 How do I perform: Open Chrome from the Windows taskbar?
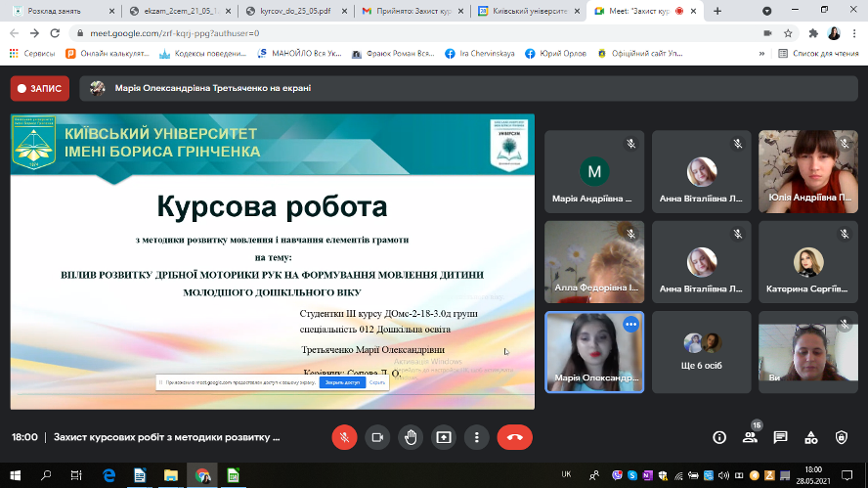click(x=201, y=475)
